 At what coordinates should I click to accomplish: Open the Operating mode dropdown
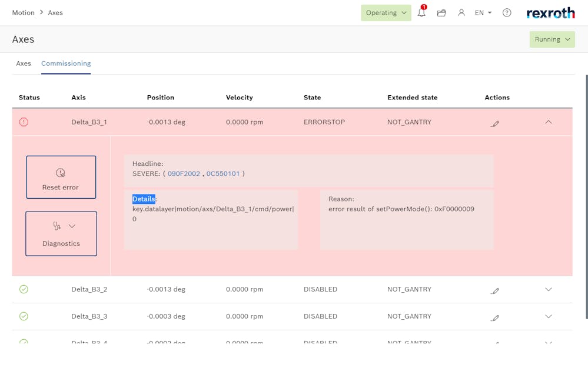386,12
